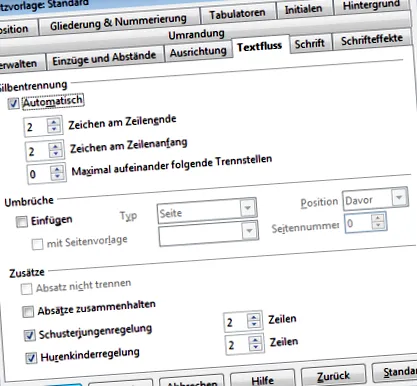Open the Umrandung tab
Screen dimensions: 417x386
tap(196, 35)
